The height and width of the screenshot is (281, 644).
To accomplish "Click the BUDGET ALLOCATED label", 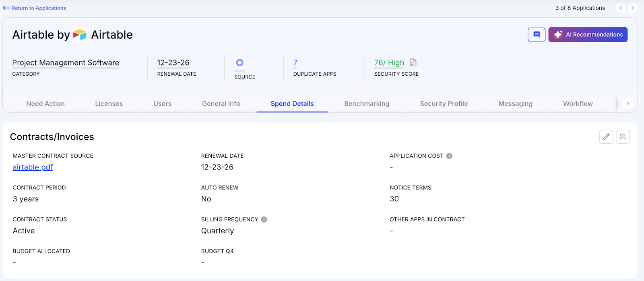I will point(41,251).
